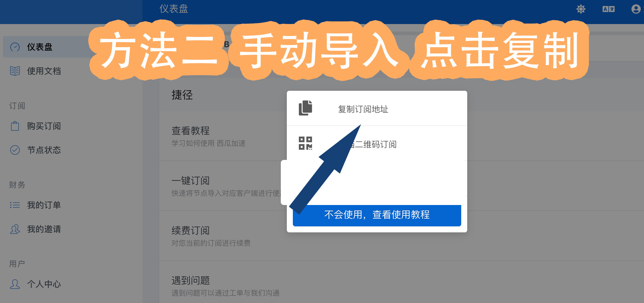Click the copy subscription address icon
The height and width of the screenshot is (303, 644).
305,108
